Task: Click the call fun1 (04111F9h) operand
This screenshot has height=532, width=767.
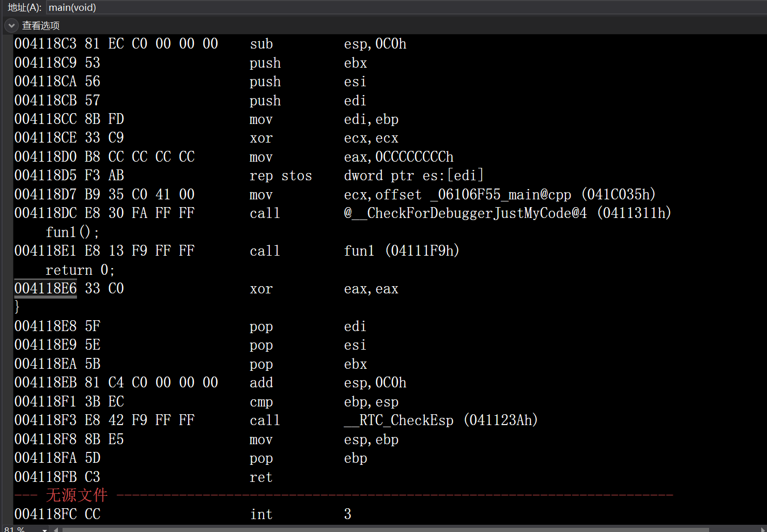Action: (x=402, y=251)
